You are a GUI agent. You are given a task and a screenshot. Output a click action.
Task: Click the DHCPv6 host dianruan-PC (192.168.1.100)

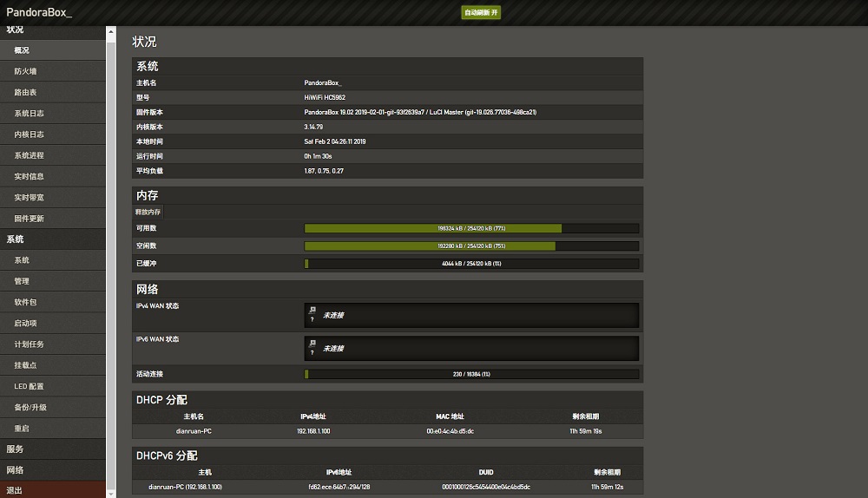(186, 487)
